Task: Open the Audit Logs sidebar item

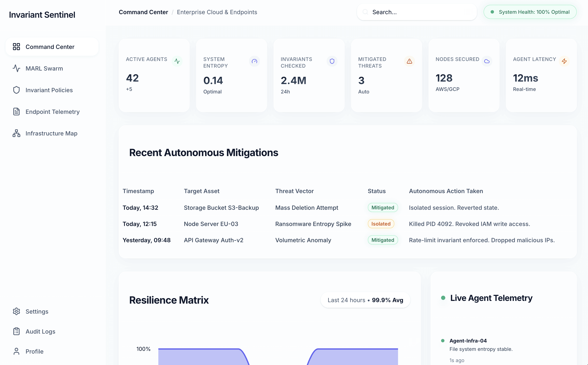Action: 16,331
